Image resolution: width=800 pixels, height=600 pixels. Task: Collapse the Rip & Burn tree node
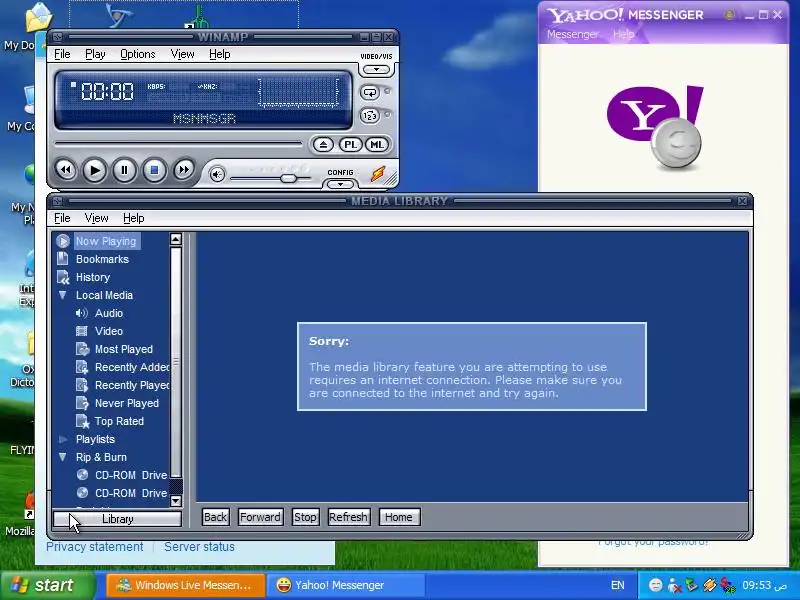(63, 457)
